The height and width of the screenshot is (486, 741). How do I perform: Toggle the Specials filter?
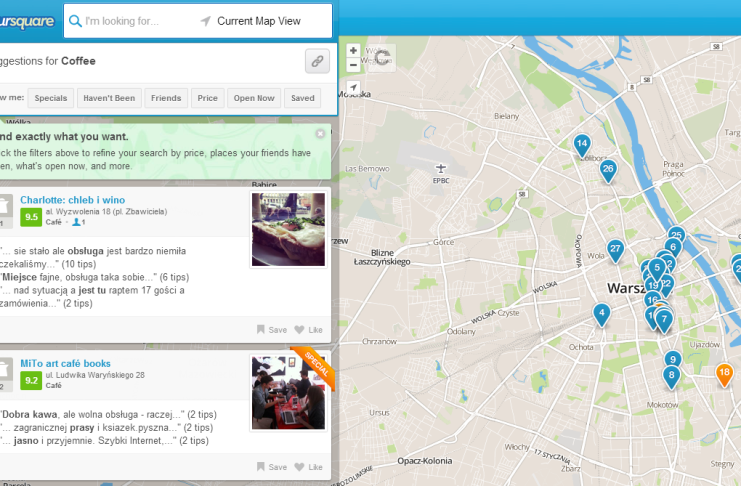pyautogui.click(x=51, y=98)
